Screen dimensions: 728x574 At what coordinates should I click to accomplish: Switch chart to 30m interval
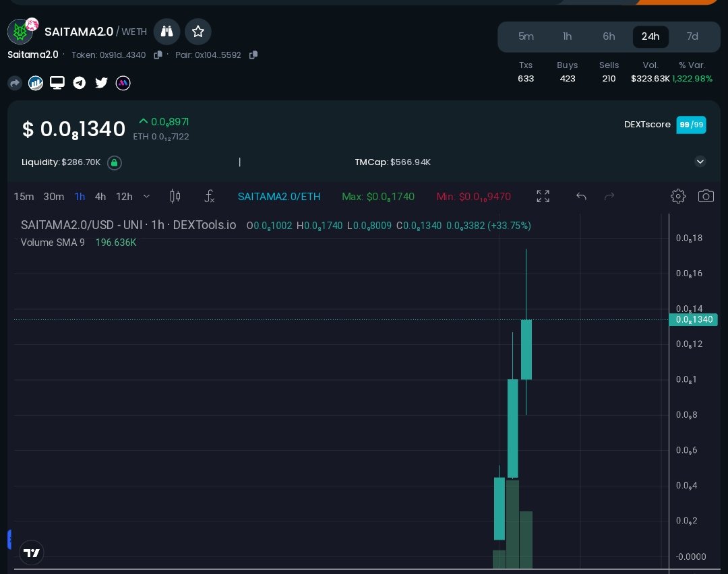[x=54, y=197]
